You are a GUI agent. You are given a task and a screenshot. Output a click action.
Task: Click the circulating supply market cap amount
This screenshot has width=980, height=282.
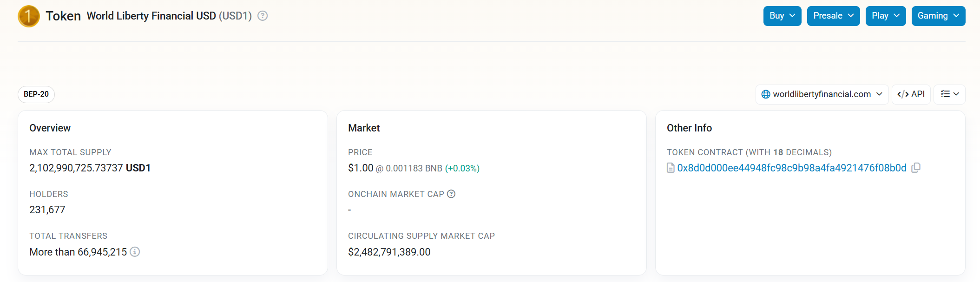[389, 252]
